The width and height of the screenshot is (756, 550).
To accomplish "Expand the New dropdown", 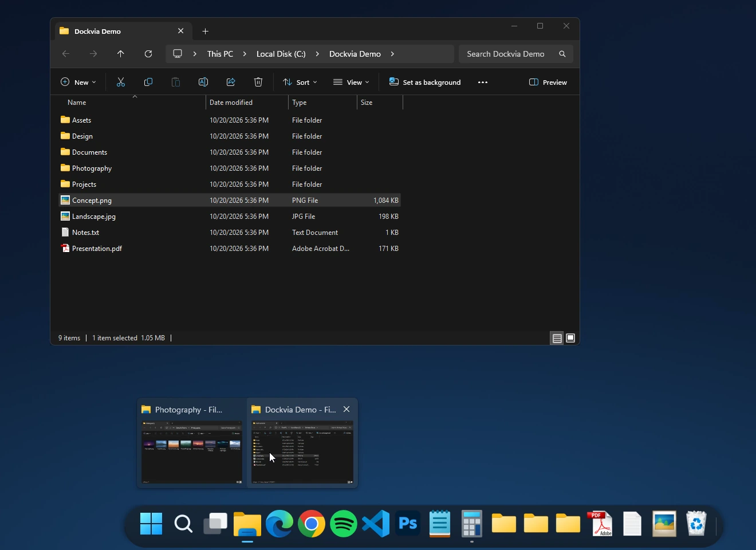I will [x=78, y=82].
